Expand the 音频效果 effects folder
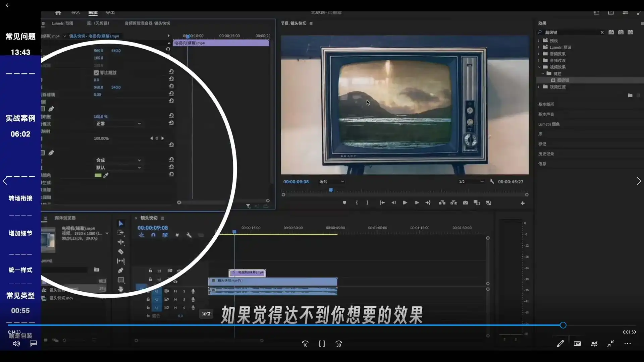644x362 pixels. point(539,54)
